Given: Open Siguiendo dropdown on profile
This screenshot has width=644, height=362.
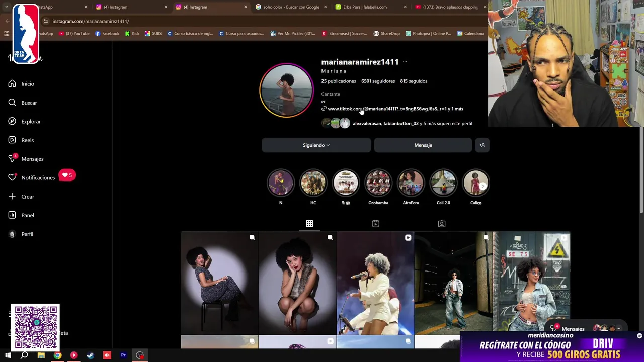Looking at the screenshot, I should click(316, 145).
